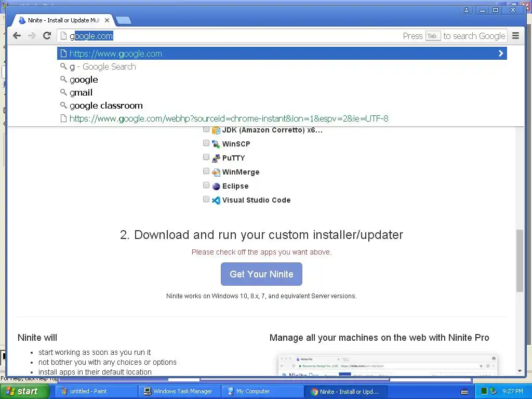Click the Tab key hint in address bar

(433, 36)
